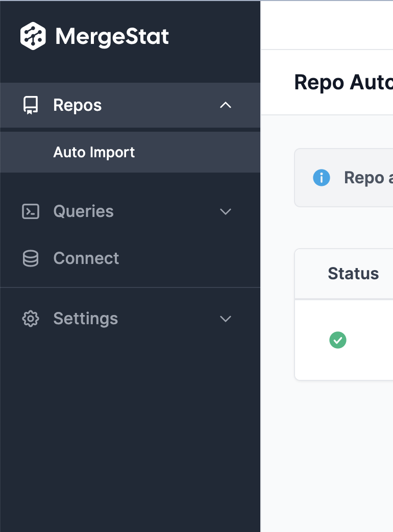Click the Repo Auto heading text
This screenshot has height=532, width=393.
click(x=342, y=82)
